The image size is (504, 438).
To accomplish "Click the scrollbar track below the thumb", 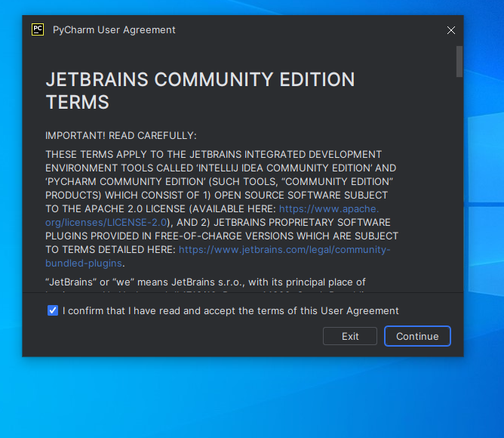I will (459, 189).
